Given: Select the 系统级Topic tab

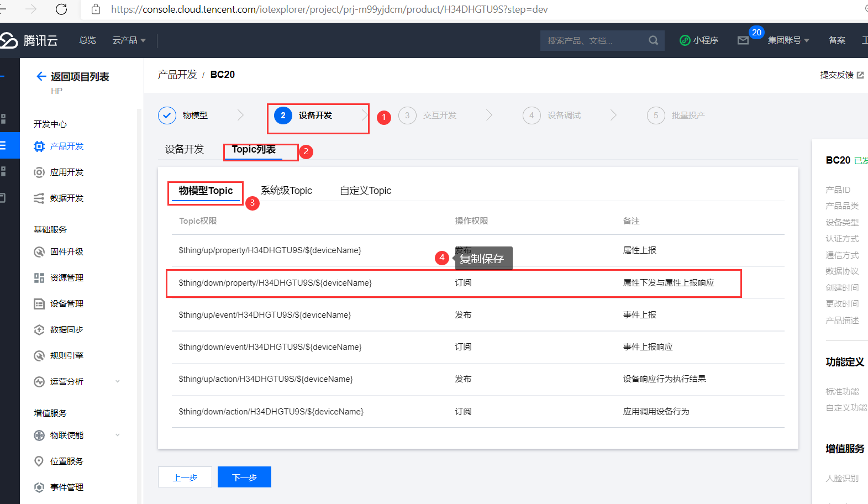Looking at the screenshot, I should point(286,191).
